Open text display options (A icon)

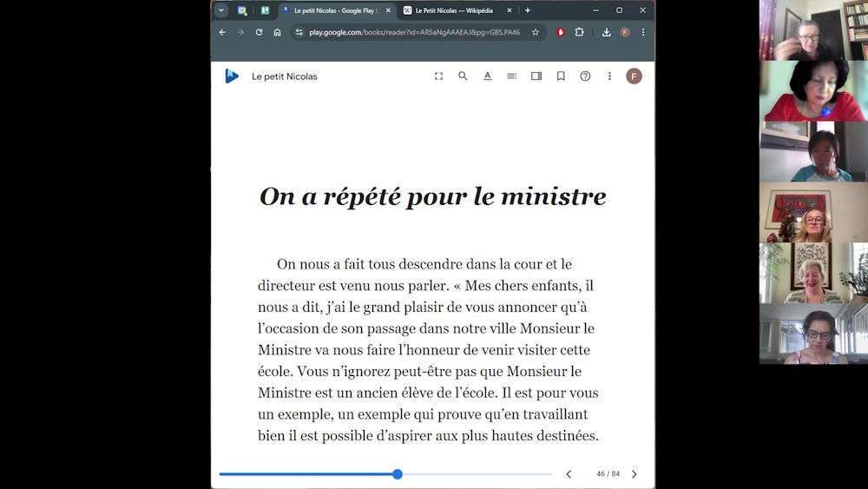tap(487, 76)
